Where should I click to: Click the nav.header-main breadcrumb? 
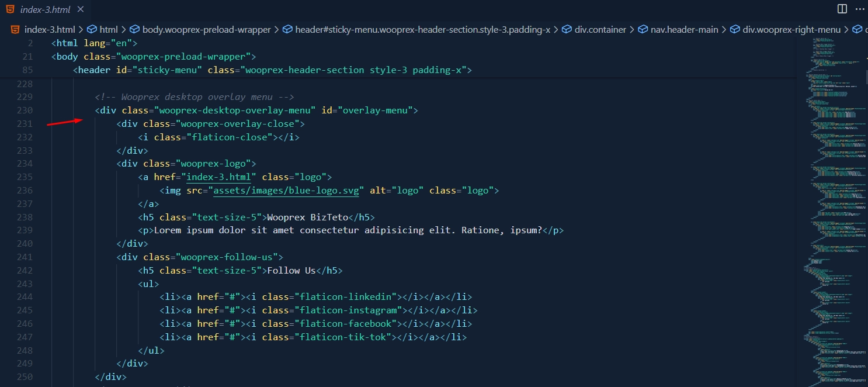[x=684, y=29]
